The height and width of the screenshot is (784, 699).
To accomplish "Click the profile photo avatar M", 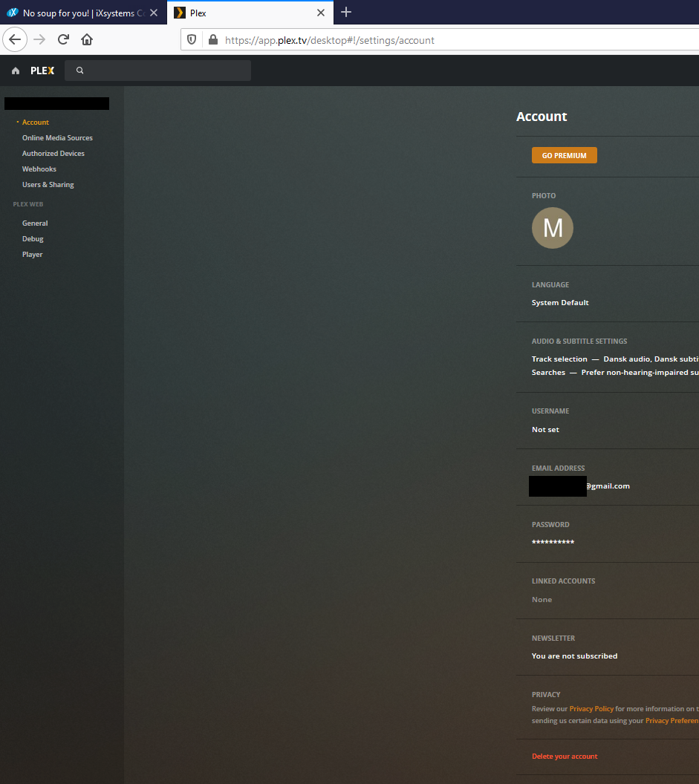I will click(553, 228).
